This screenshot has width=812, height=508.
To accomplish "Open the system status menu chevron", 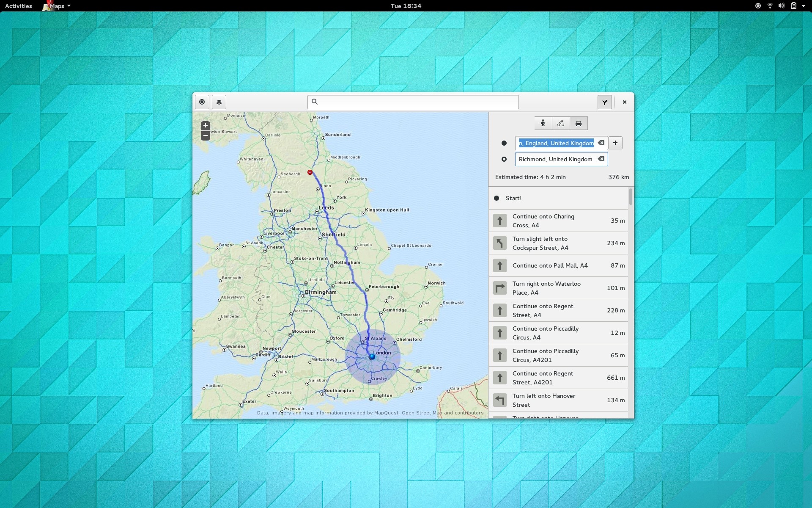I will point(806,6).
